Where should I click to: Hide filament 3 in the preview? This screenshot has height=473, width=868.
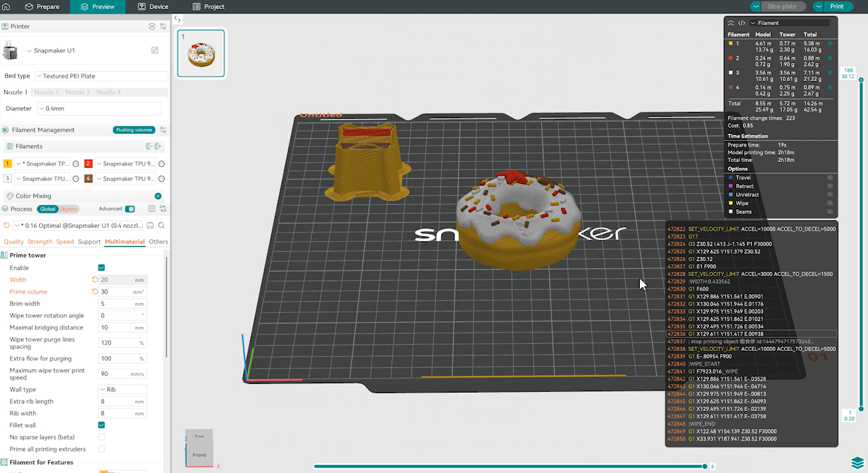coord(830,73)
